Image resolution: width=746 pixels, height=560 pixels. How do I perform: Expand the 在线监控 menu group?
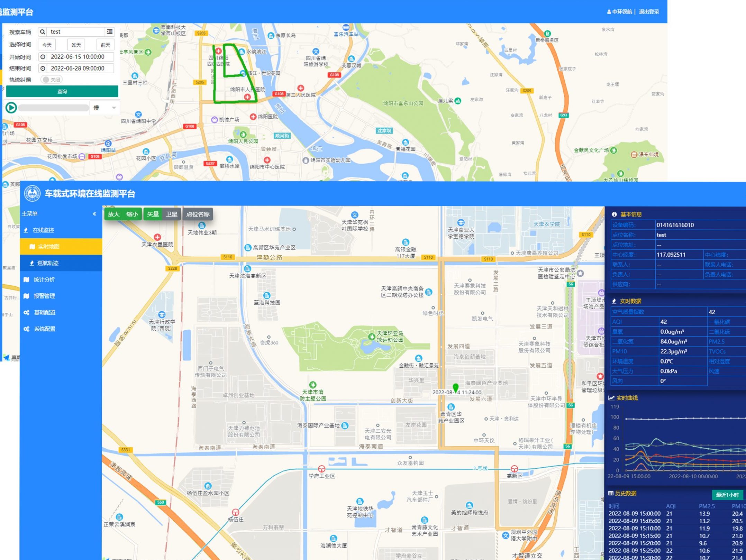coord(43,230)
